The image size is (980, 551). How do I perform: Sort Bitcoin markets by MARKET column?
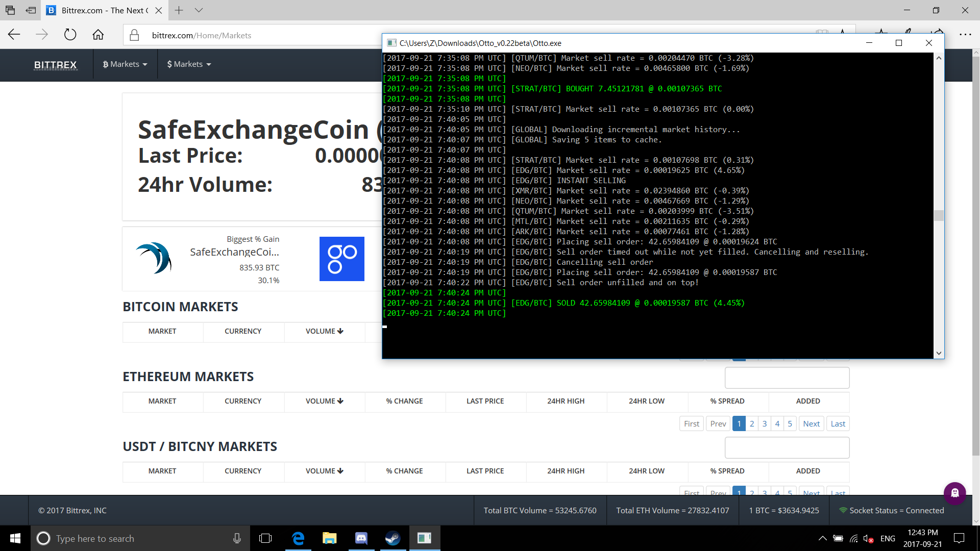(x=162, y=331)
